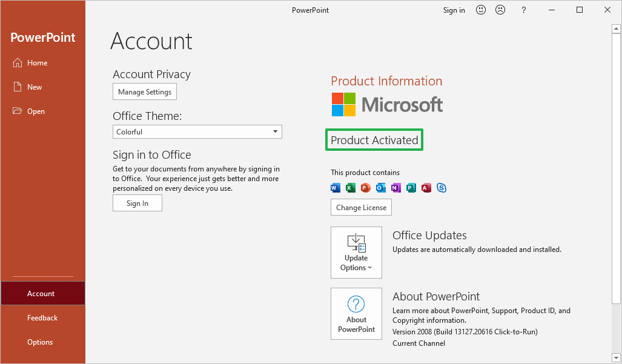Screen dimensions: 622x364
Task: Click the Product Activated text
Action: 374,140
